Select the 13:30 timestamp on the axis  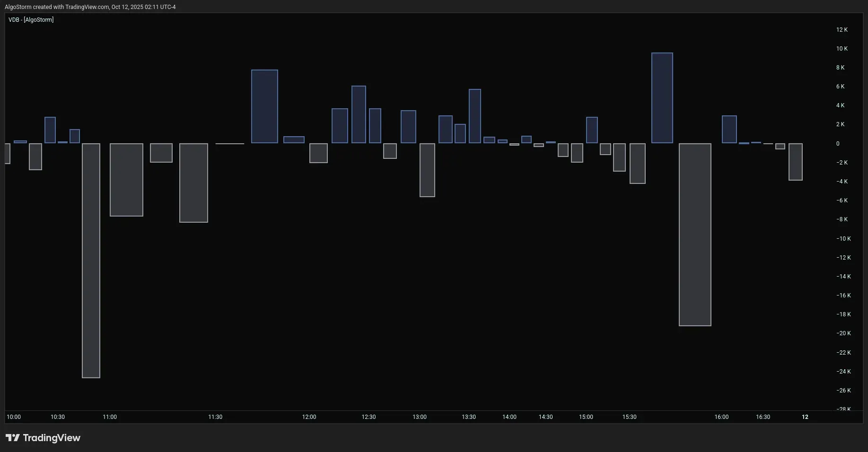tap(468, 417)
